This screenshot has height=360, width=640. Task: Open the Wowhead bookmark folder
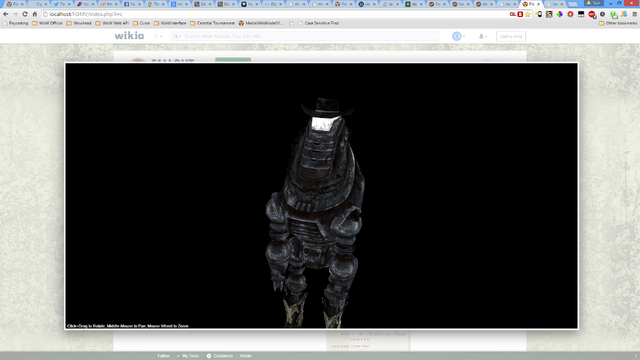79,23
